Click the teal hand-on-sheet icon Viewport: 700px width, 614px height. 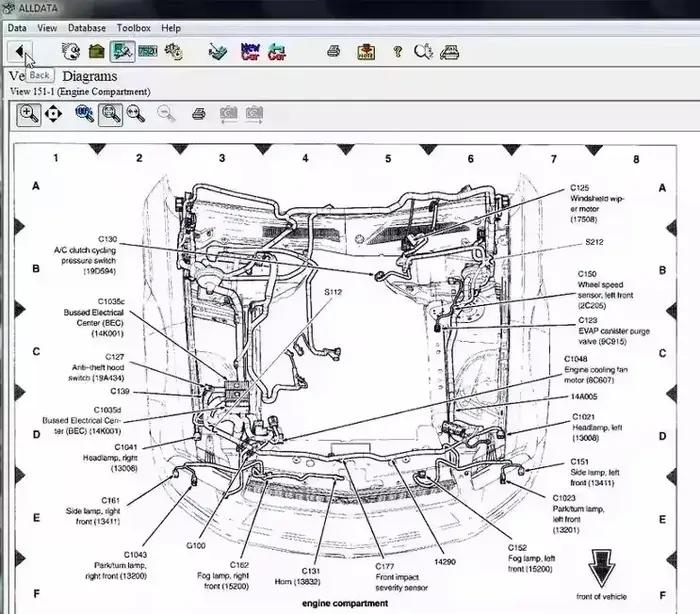point(218,52)
